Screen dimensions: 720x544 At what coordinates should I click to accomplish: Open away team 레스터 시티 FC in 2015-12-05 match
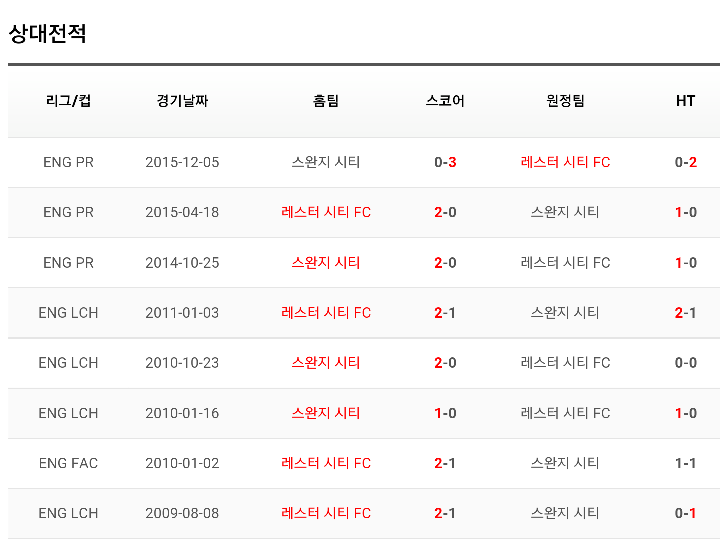[565, 162]
